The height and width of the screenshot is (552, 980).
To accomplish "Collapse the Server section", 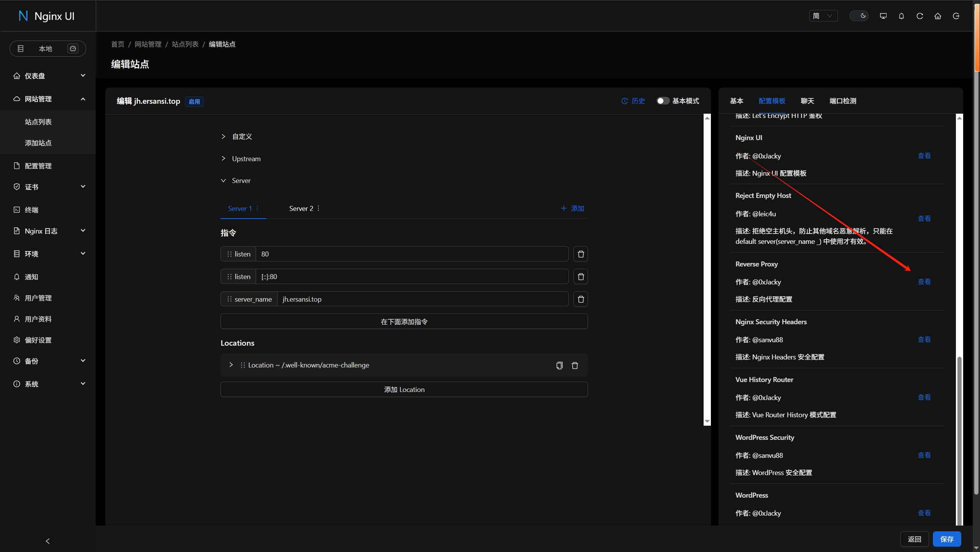I will 236,181.
